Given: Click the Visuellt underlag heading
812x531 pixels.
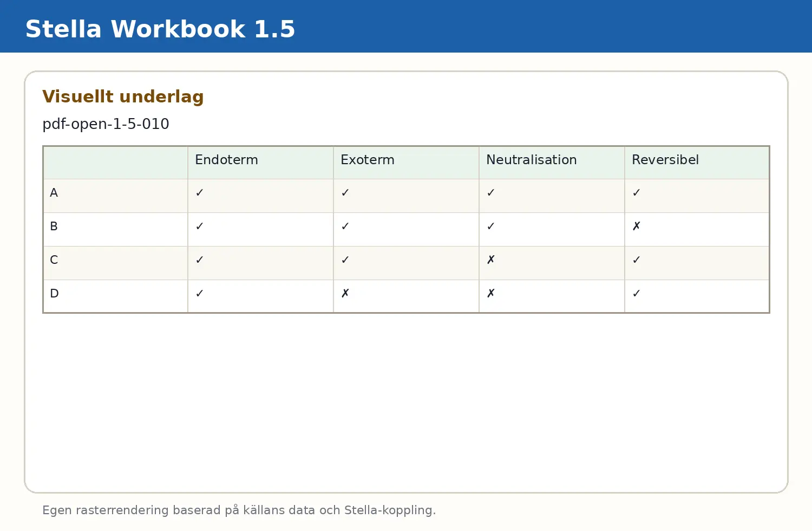Looking at the screenshot, I should tap(123, 96).
